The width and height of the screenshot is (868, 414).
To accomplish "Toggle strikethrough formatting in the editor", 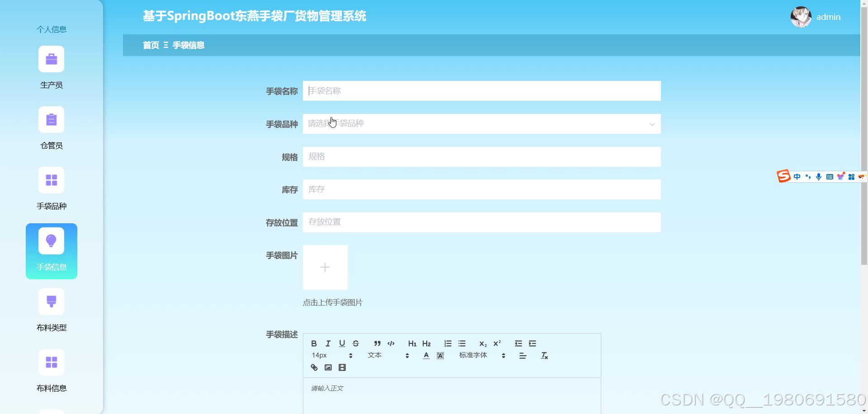I will point(356,343).
